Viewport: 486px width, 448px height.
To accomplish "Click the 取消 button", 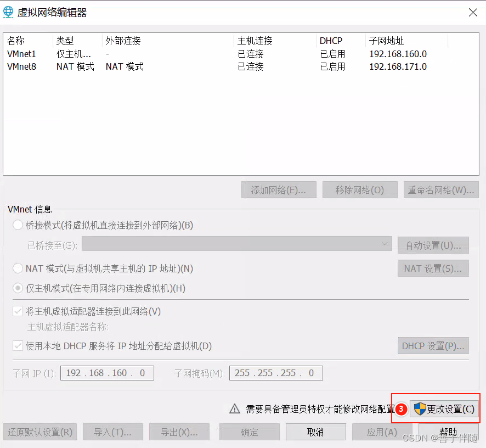I will click(x=316, y=432).
